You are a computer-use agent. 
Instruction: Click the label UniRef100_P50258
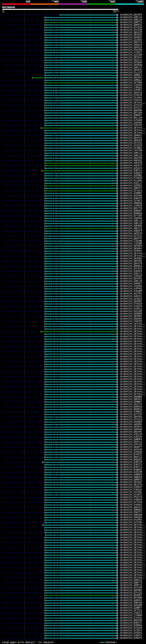coord(131,50)
